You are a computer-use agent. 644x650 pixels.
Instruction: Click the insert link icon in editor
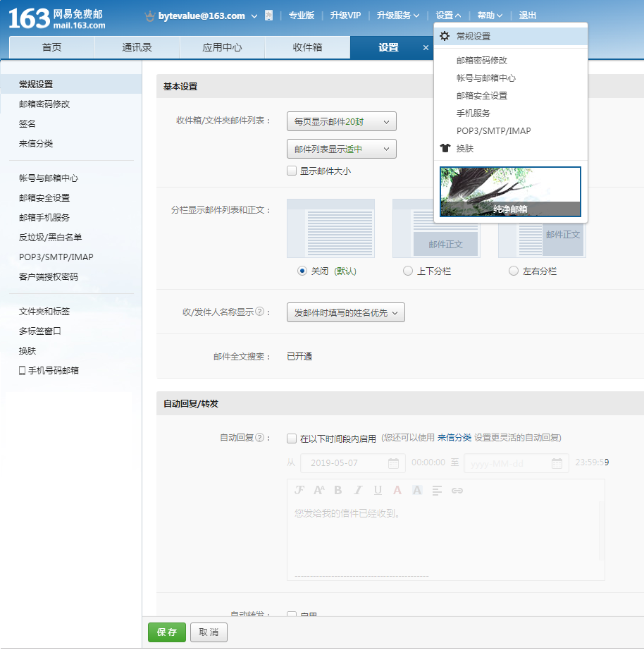point(457,490)
